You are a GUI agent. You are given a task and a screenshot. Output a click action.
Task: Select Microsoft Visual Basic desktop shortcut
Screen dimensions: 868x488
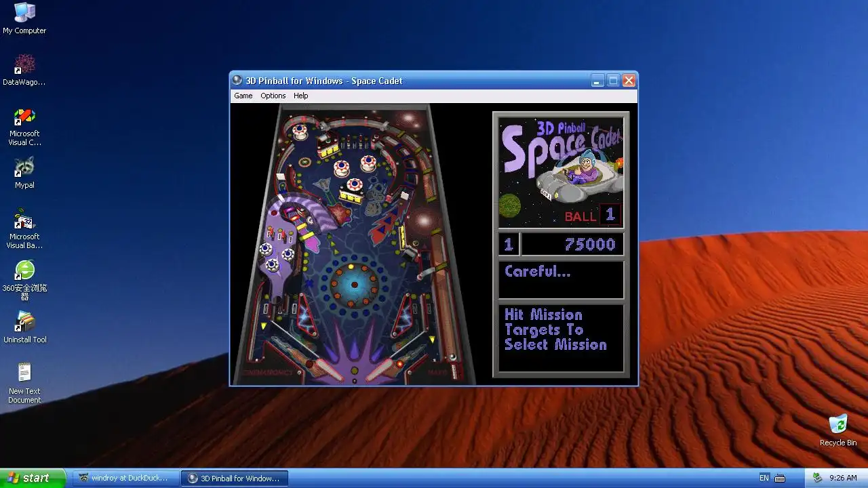pos(24,230)
